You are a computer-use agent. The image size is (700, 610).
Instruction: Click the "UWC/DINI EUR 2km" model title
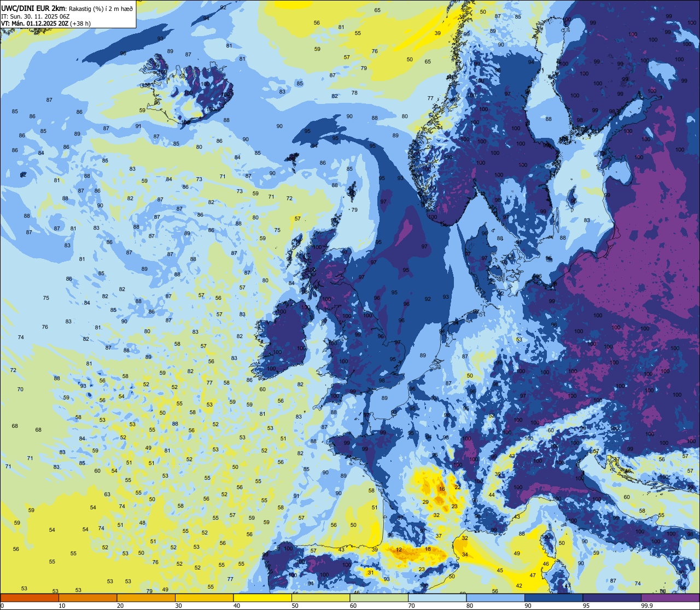click(x=33, y=8)
